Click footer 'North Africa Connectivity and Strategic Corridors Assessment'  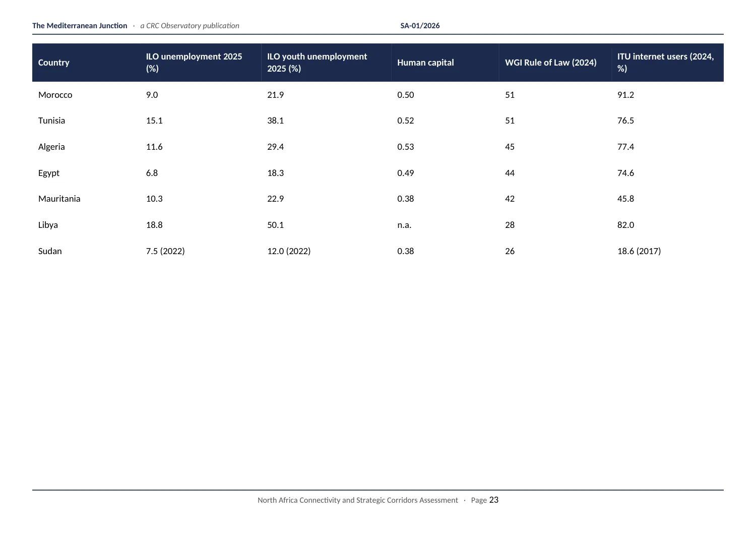point(358,500)
